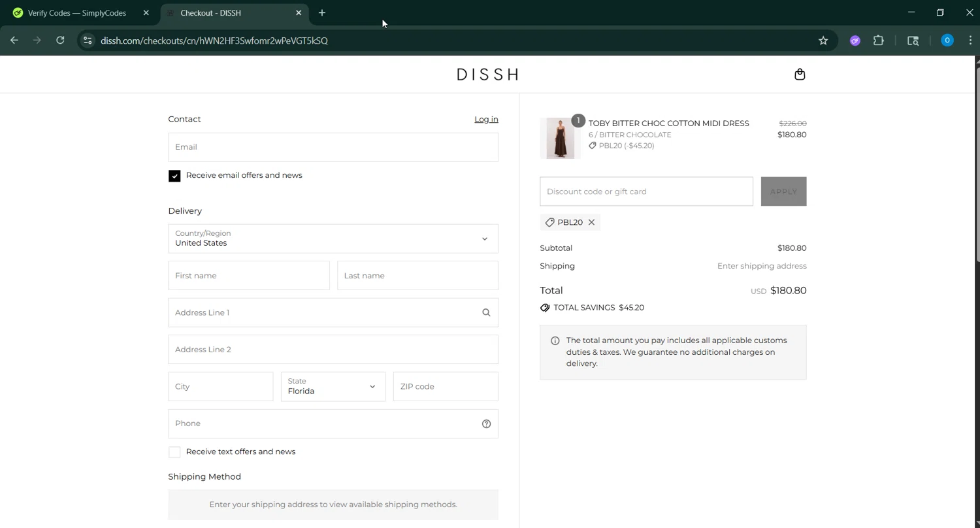Click the purple extension icon in toolbar
Screen dimensions: 980x528
tap(855, 41)
